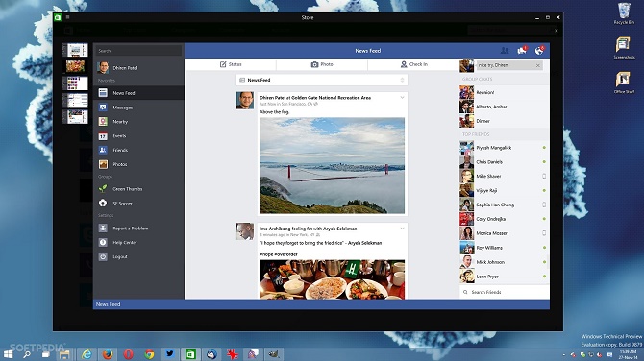644x361 pixels.
Task: Open File Explorer from the taskbar
Action: [65, 354]
